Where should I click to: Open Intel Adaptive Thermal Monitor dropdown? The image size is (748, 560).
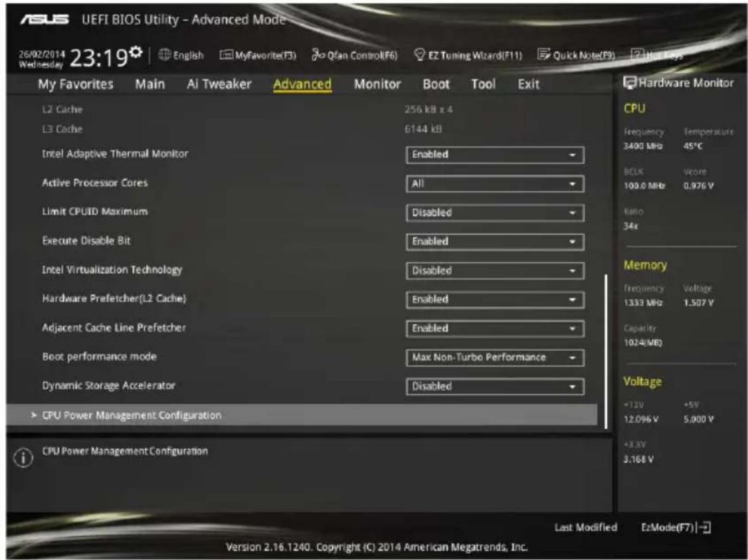495,155
